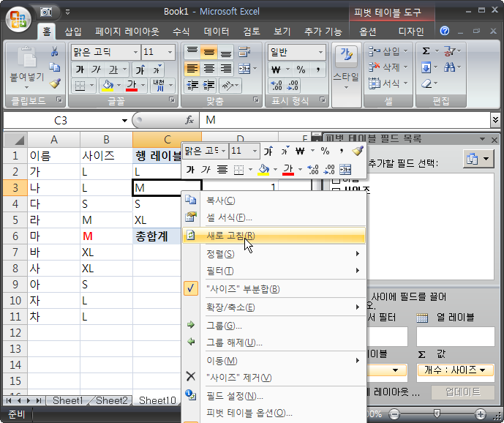The width and height of the screenshot is (504, 423).
Task: Expand the 정렬(S) submenu
Action: 274,254
